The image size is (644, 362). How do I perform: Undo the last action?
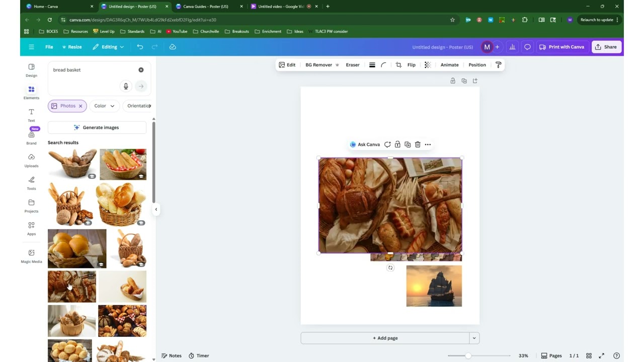coord(140,47)
